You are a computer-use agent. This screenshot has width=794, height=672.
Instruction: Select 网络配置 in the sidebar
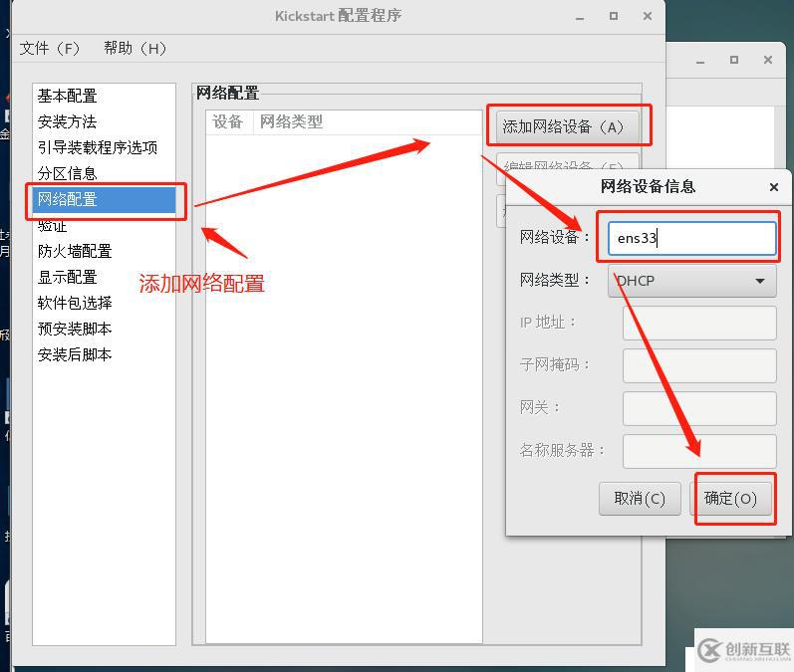tap(104, 199)
